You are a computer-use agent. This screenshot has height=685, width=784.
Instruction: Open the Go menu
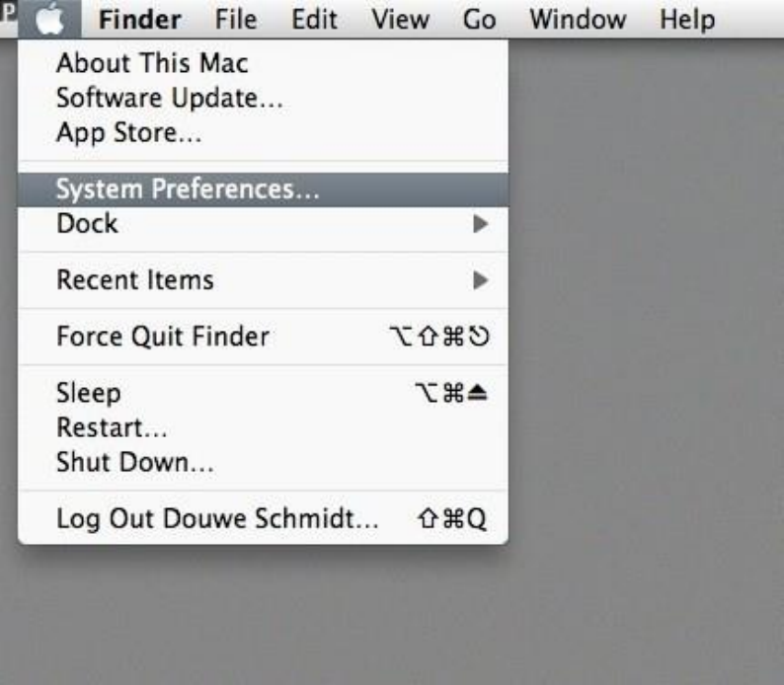478,20
